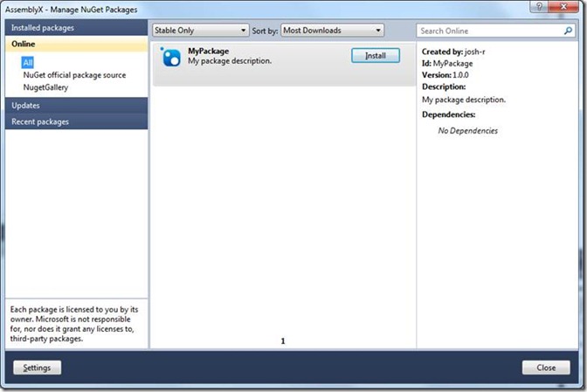The image size is (587, 392).
Task: Open the Updates section
Action: coord(76,106)
